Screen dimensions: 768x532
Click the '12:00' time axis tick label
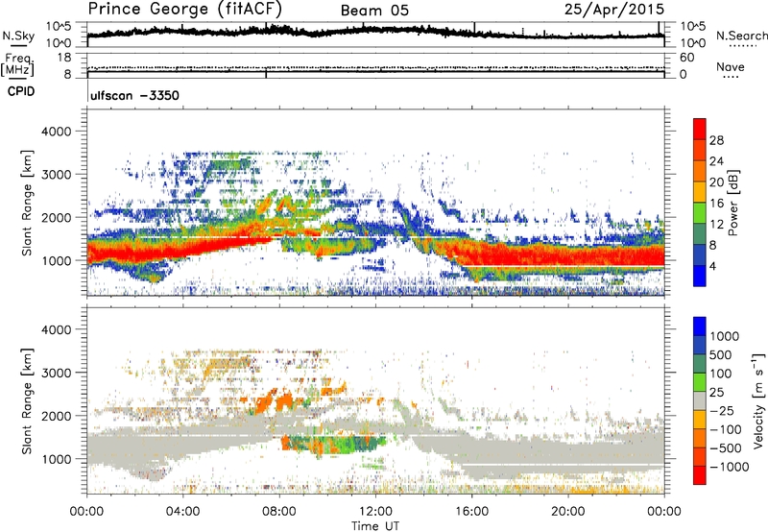(375, 512)
